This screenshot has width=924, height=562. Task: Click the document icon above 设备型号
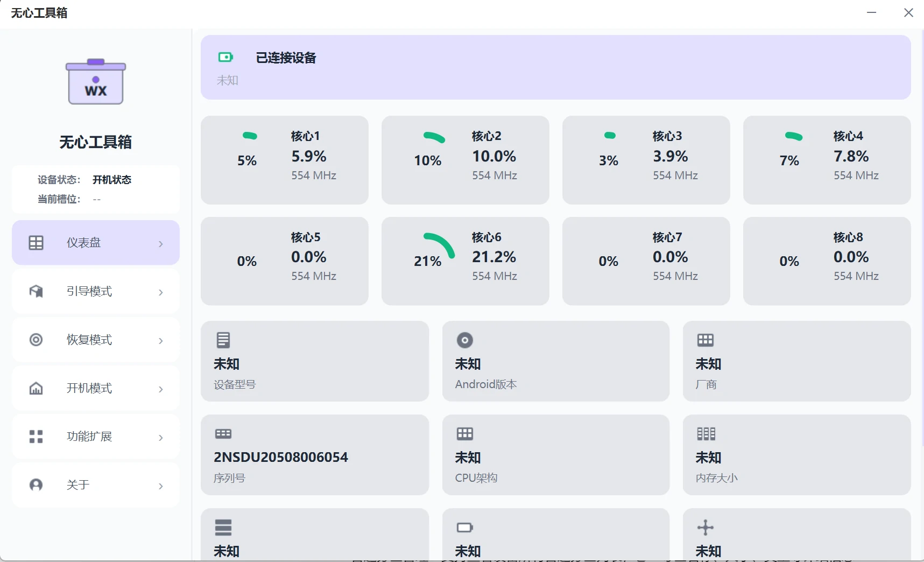click(223, 340)
